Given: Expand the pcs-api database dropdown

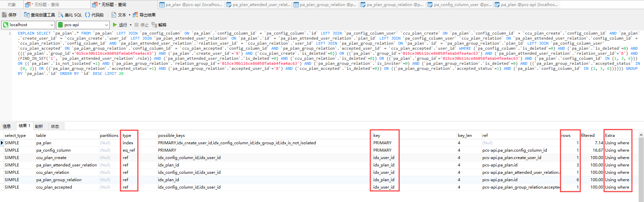Looking at the screenshot, I should click(106, 25).
